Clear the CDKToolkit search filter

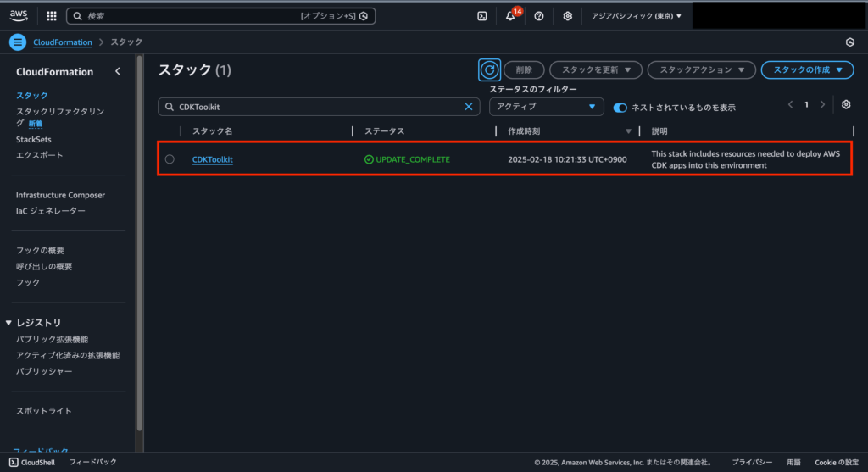(x=469, y=107)
